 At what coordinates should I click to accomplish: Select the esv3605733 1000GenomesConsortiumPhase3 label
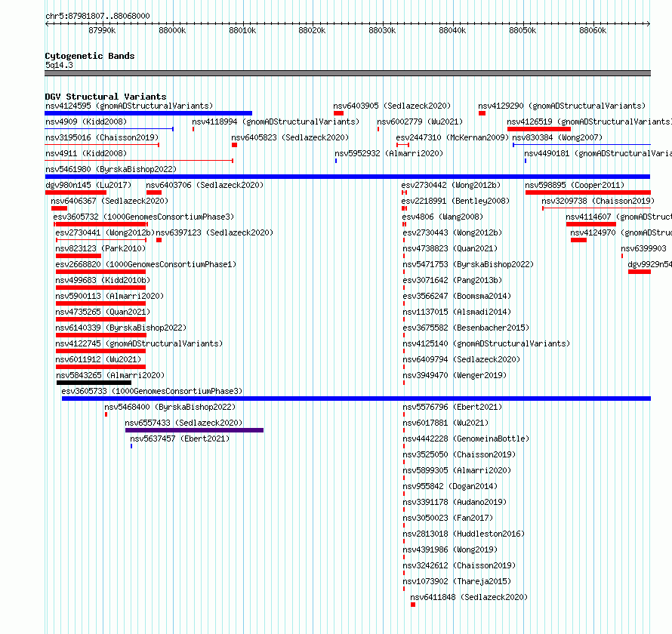(152, 391)
